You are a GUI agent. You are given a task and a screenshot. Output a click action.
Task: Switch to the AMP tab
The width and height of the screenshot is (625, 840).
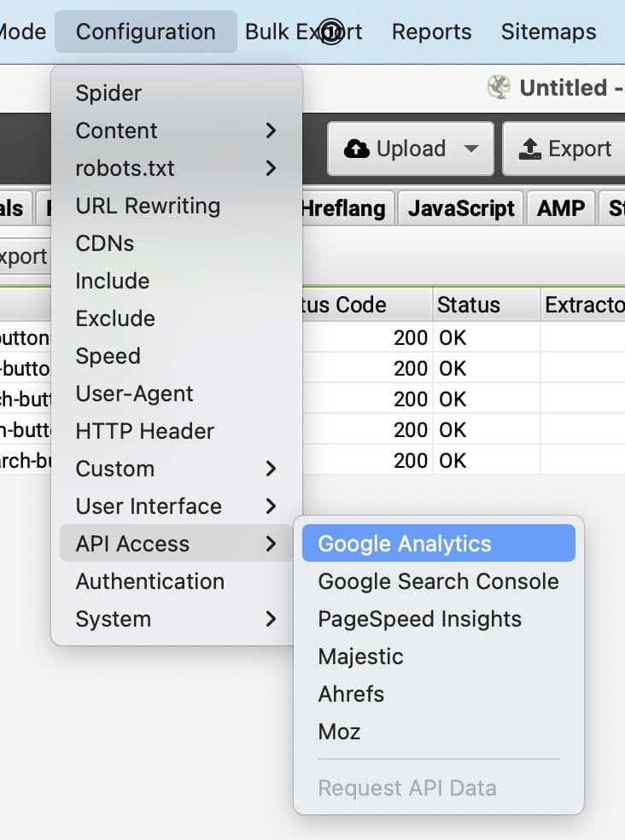[561, 208]
